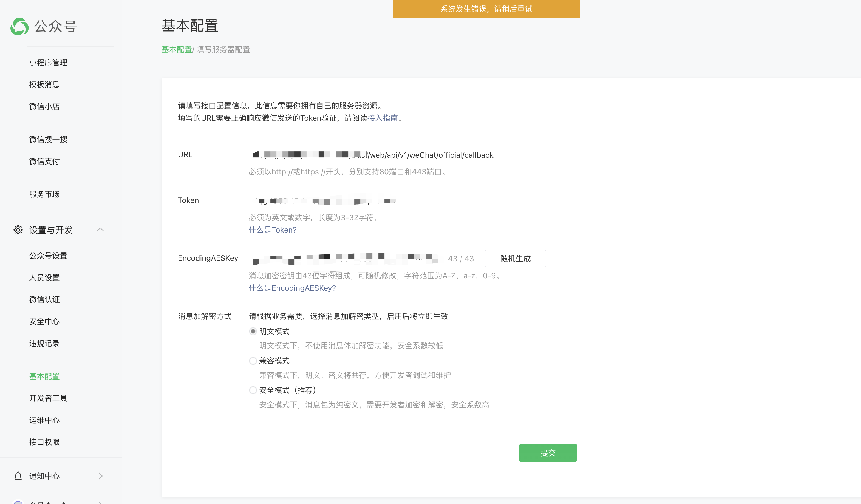This screenshot has width=861, height=504.
Task: Click the 随机生成 button
Action: point(515,259)
